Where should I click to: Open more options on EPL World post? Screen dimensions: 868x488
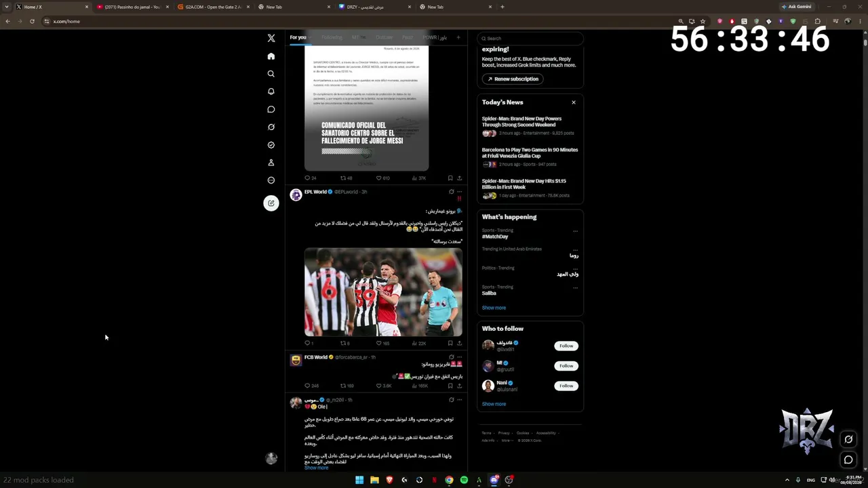(x=459, y=192)
